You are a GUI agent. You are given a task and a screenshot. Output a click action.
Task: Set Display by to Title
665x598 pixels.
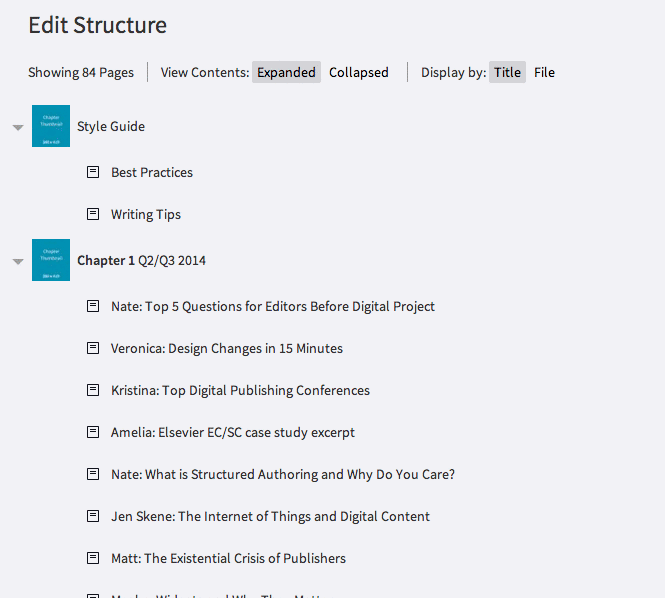point(507,72)
